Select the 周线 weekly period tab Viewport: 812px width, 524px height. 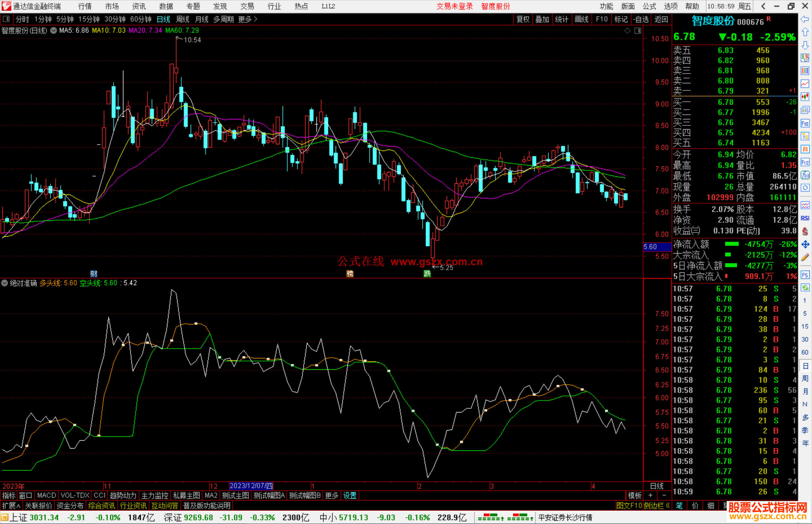pos(183,19)
